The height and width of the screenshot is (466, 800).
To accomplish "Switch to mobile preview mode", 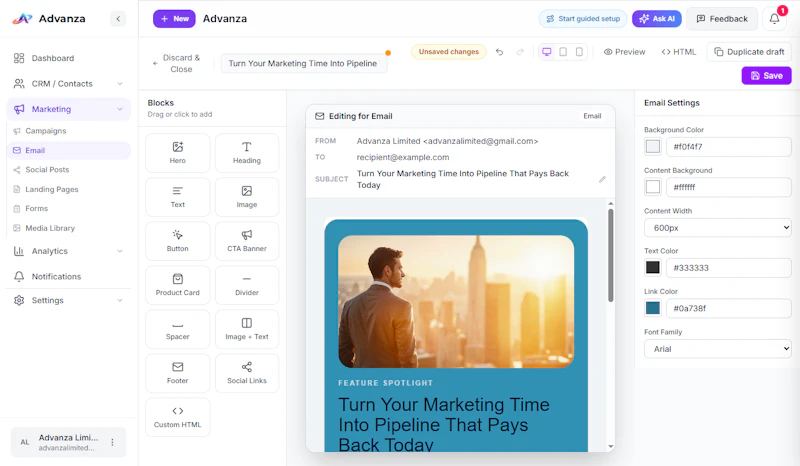I will [x=579, y=52].
